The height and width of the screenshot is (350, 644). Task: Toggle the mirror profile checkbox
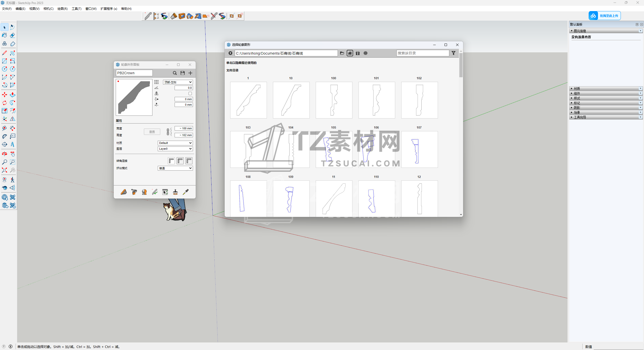click(190, 93)
